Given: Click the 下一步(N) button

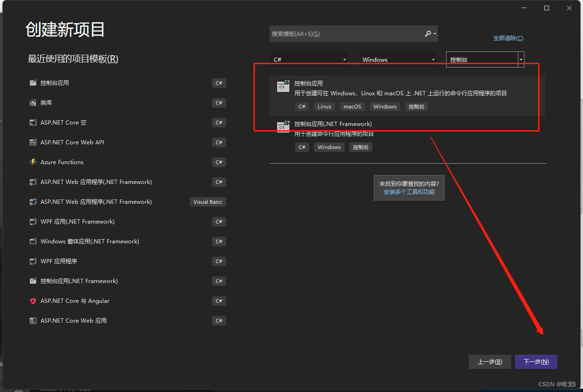Looking at the screenshot, I should coord(536,362).
